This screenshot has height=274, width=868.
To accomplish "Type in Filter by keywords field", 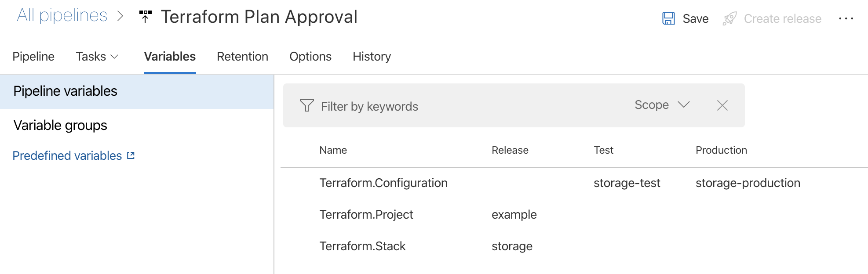I will point(462,106).
